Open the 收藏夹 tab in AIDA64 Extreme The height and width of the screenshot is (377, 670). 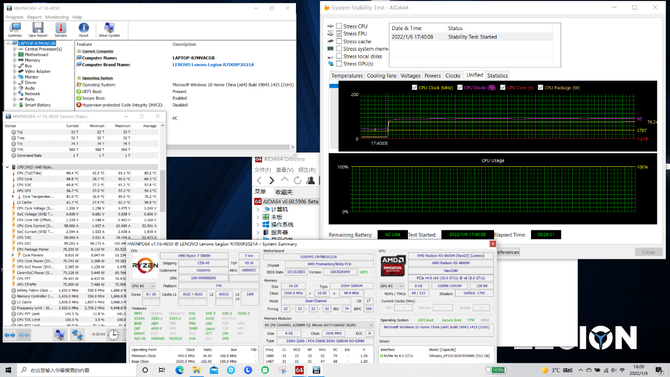click(284, 192)
